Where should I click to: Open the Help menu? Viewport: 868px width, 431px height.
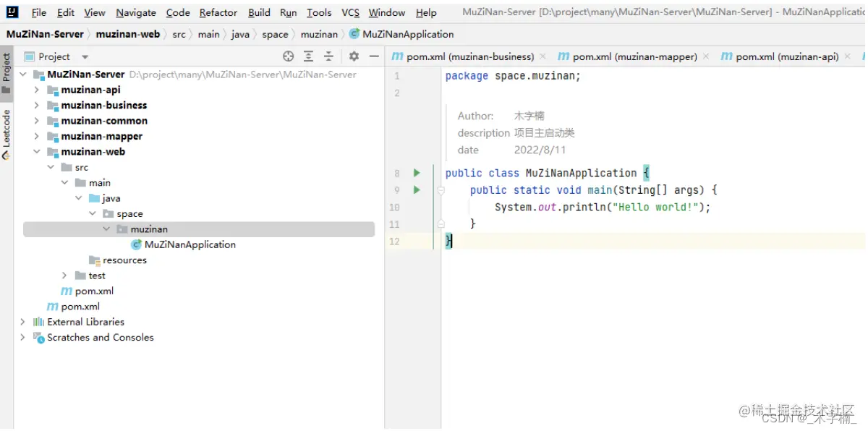coord(426,12)
